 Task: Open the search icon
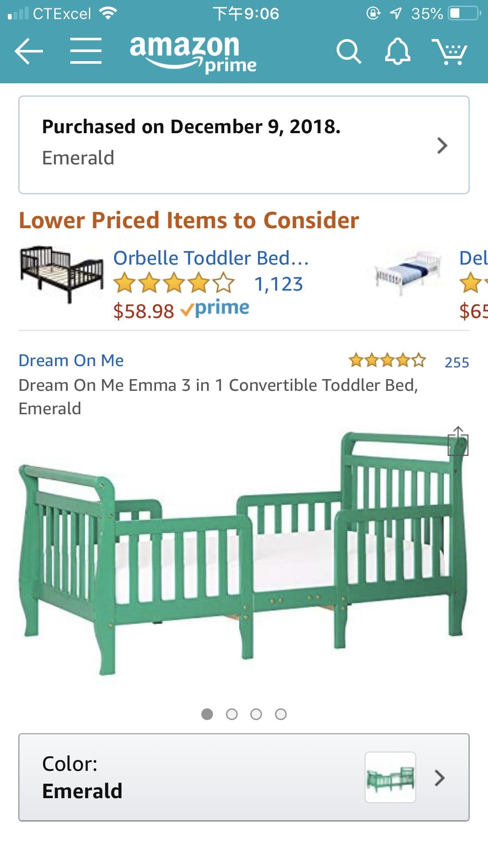tap(349, 52)
